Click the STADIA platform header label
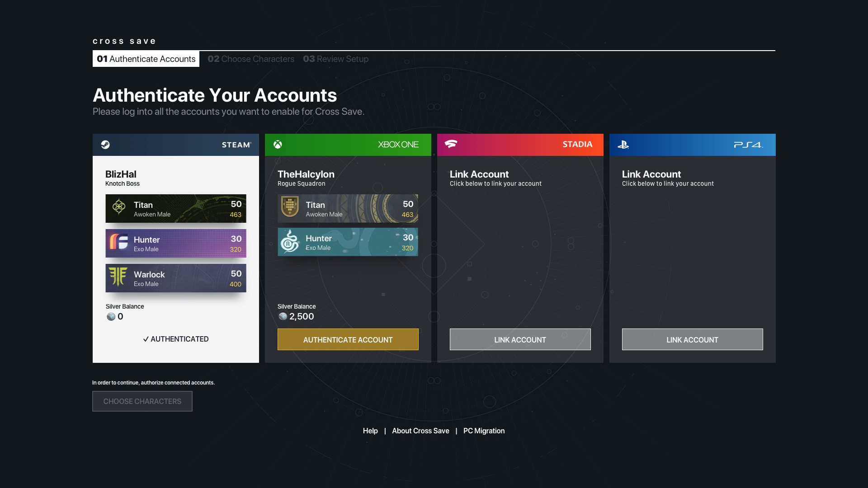This screenshot has width=868, height=488. (578, 145)
